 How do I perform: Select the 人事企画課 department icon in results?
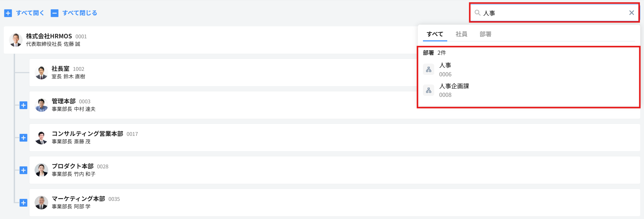click(428, 90)
